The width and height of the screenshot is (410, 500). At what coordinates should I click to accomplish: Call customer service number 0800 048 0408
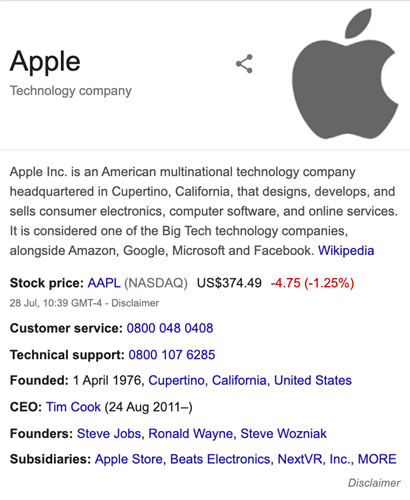(x=170, y=328)
